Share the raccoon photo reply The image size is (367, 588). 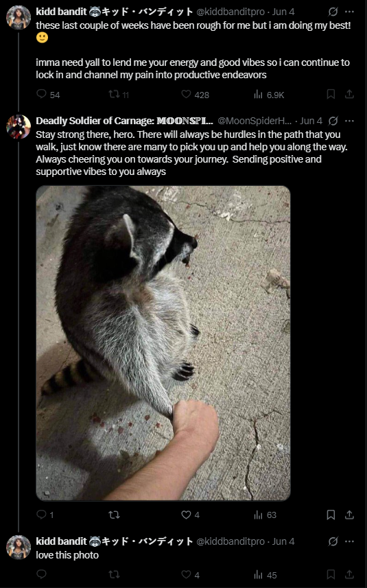pyautogui.click(x=349, y=515)
